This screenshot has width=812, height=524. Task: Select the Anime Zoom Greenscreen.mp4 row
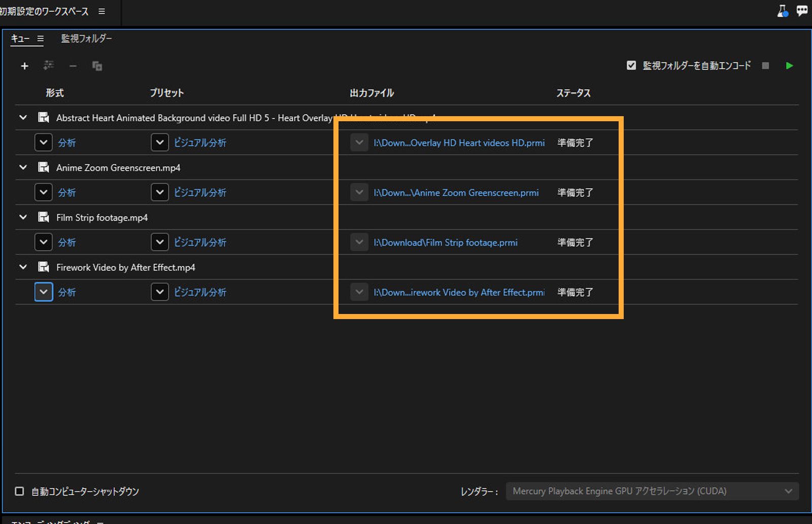click(x=407, y=167)
